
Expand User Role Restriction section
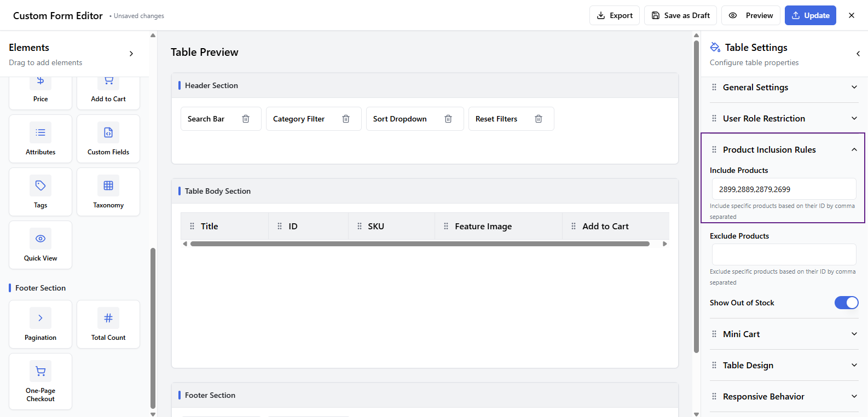click(784, 119)
